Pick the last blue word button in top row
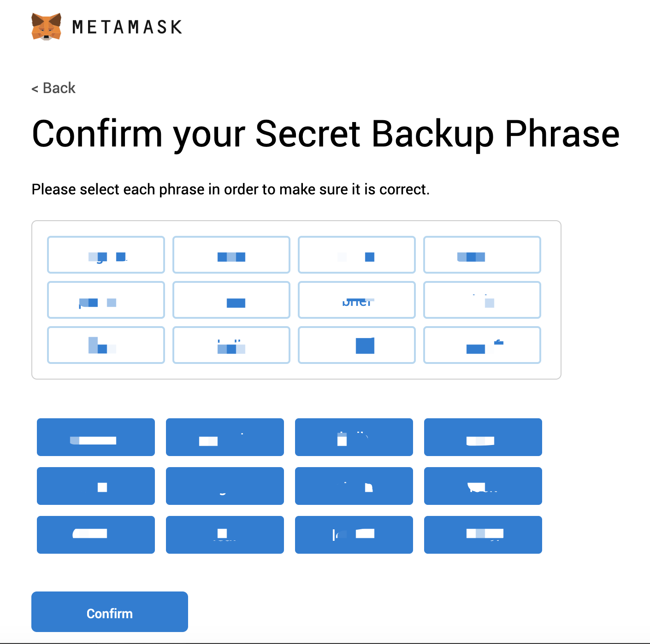The height and width of the screenshot is (644, 650). pos(483,437)
